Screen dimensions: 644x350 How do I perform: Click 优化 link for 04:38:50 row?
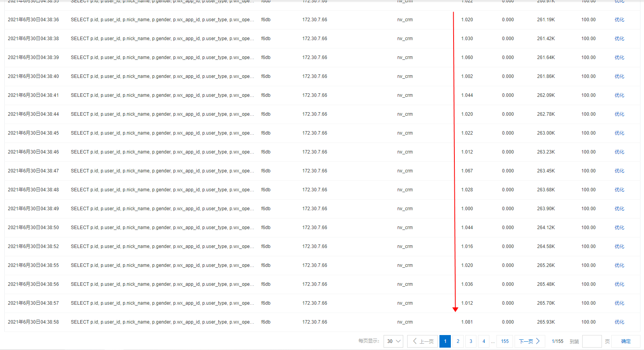coord(619,228)
